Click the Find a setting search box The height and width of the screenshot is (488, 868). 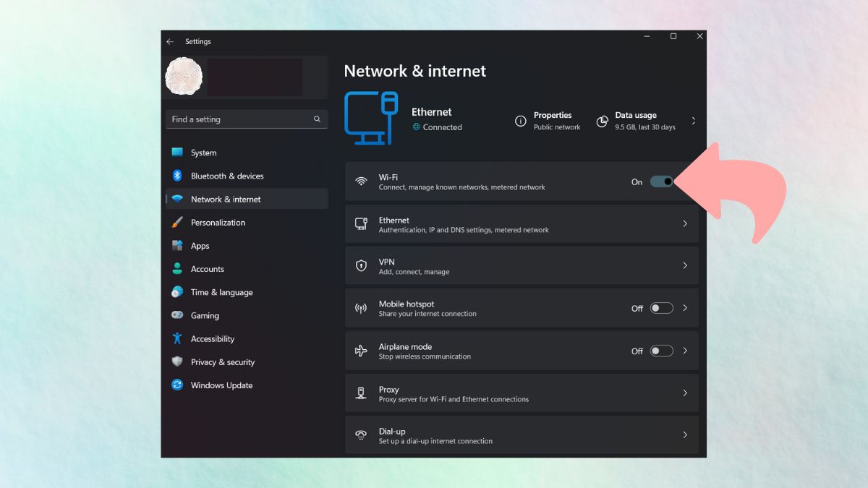pos(239,119)
